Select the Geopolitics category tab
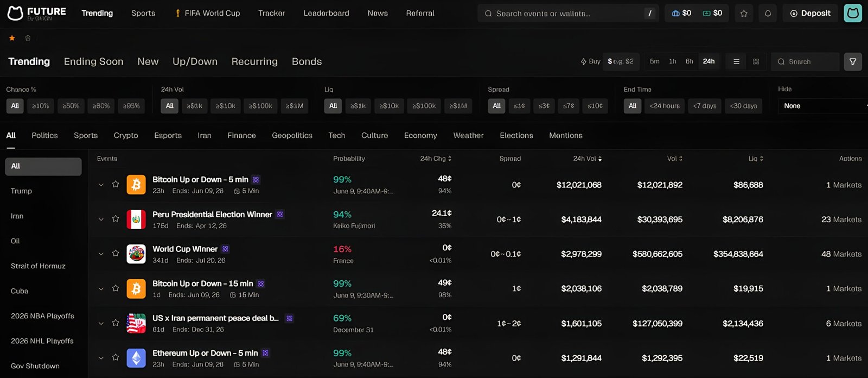 292,135
